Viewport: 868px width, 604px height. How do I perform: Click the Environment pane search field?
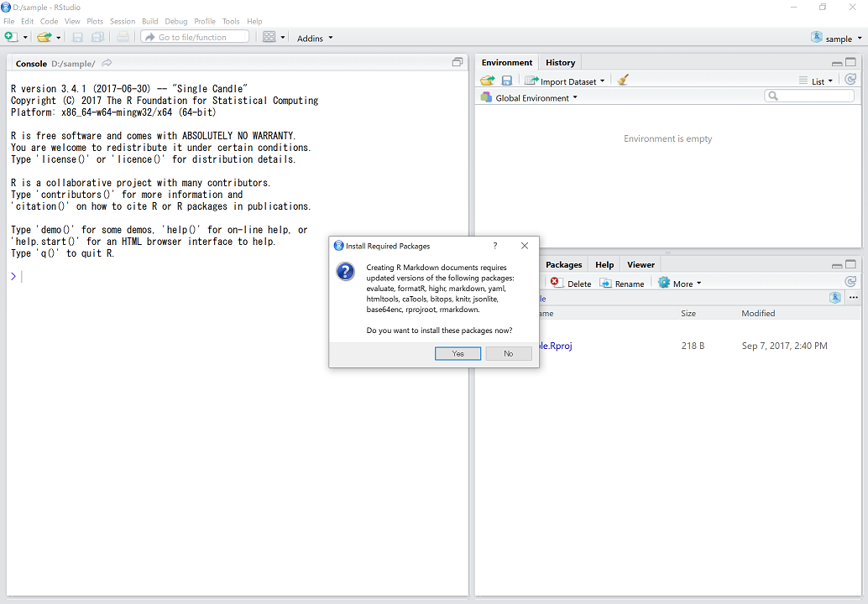pos(809,96)
